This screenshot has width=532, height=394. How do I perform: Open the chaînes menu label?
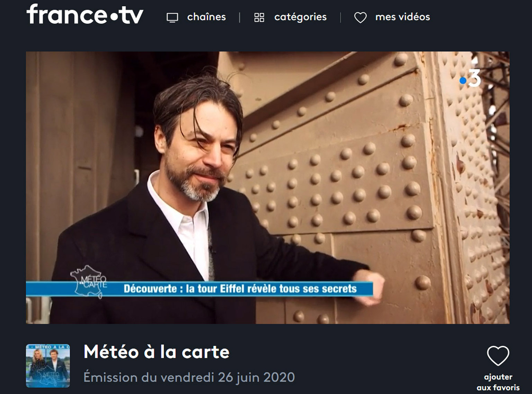(206, 17)
